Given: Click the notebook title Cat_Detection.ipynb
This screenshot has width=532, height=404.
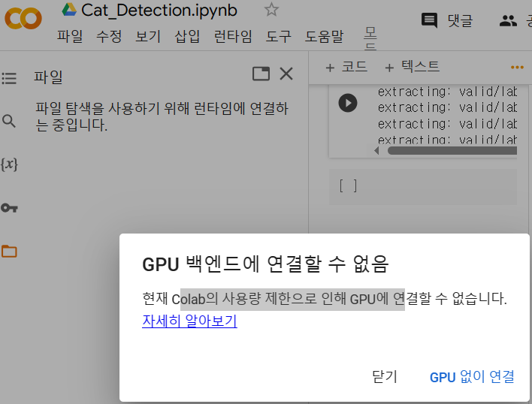Looking at the screenshot, I should [159, 10].
